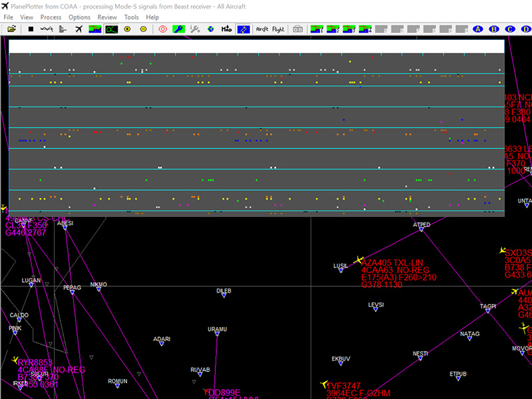This screenshot has height=399, width=532.
Task: Show the message bar graph view icon
Action: 63,29
